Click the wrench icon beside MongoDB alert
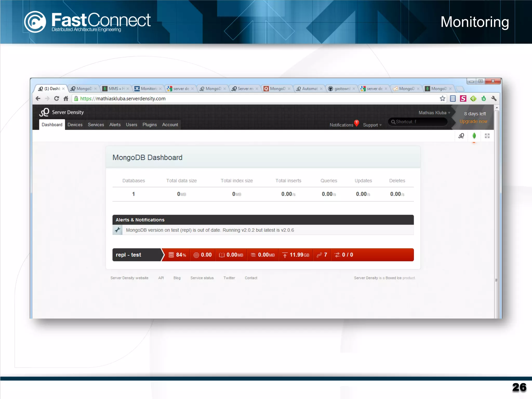This screenshot has width=532, height=399. [x=117, y=230]
